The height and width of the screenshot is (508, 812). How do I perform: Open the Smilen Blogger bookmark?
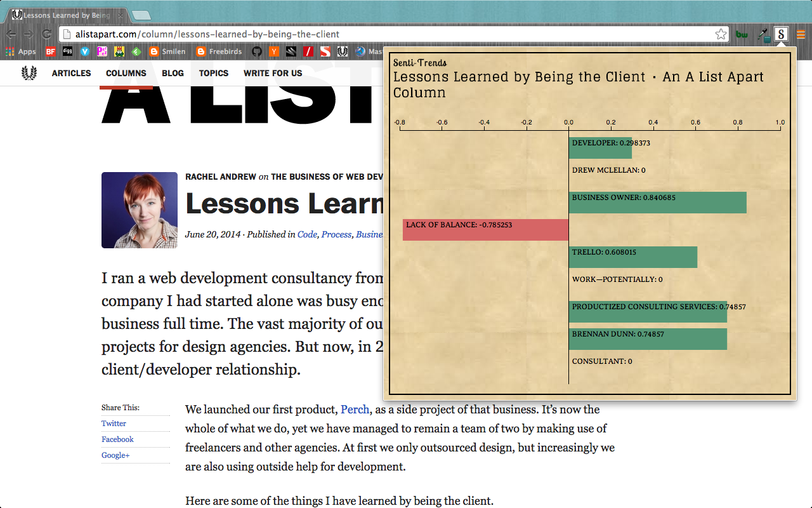(167, 51)
